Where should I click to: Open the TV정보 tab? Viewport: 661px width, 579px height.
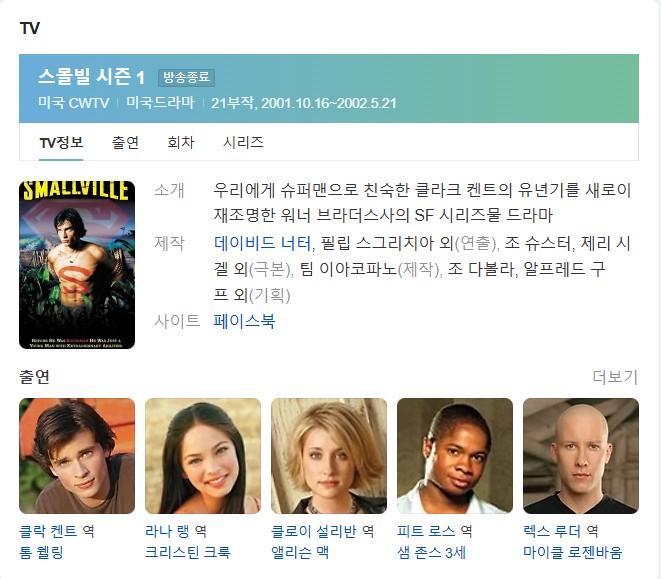click(x=61, y=143)
